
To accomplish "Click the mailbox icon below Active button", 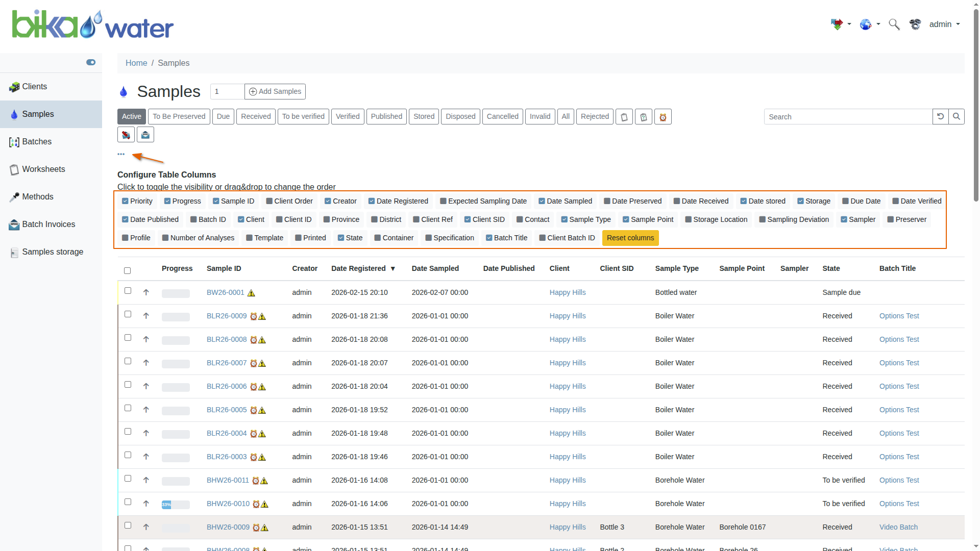I will click(145, 135).
